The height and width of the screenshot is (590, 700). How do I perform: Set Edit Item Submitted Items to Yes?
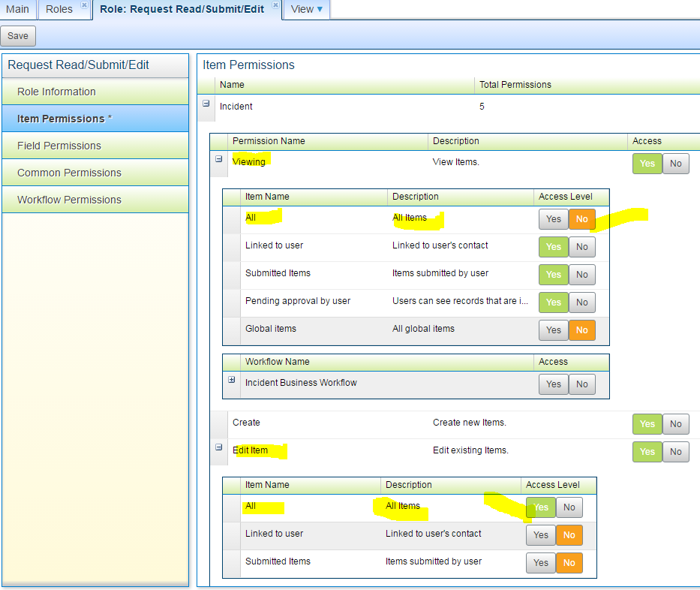coord(541,563)
